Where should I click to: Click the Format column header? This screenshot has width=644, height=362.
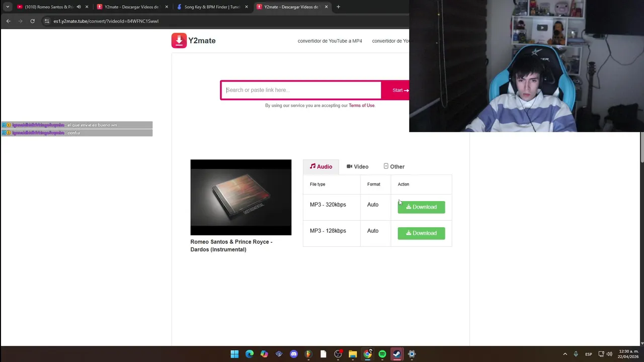374,185
